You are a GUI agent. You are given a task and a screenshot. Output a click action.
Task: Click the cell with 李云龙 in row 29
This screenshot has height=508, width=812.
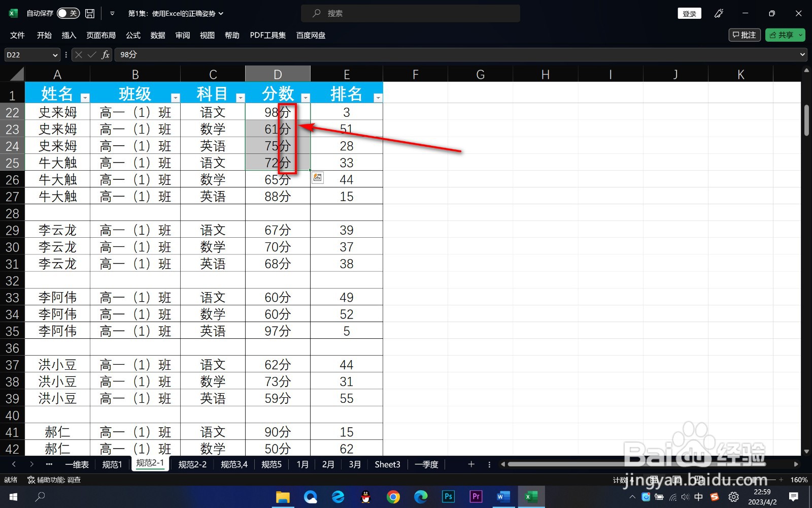[57, 230]
